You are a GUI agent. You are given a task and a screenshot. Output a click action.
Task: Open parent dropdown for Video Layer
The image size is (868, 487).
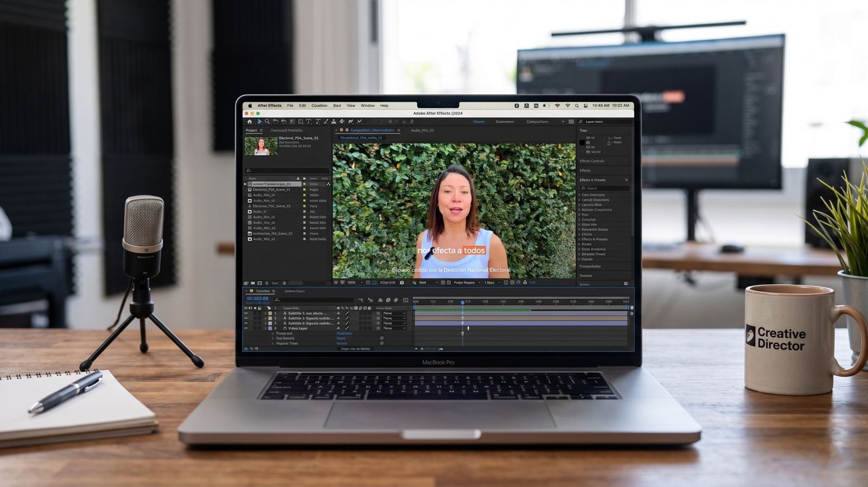coord(394,328)
